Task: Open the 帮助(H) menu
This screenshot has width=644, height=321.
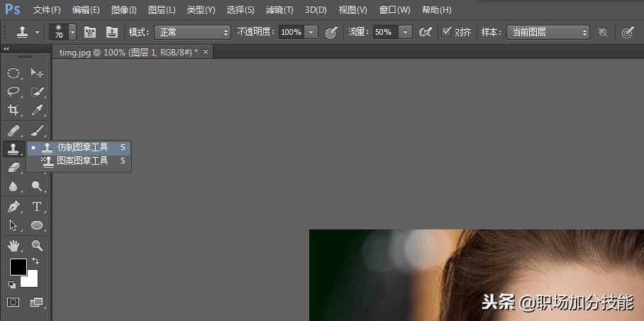Action: coord(435,10)
